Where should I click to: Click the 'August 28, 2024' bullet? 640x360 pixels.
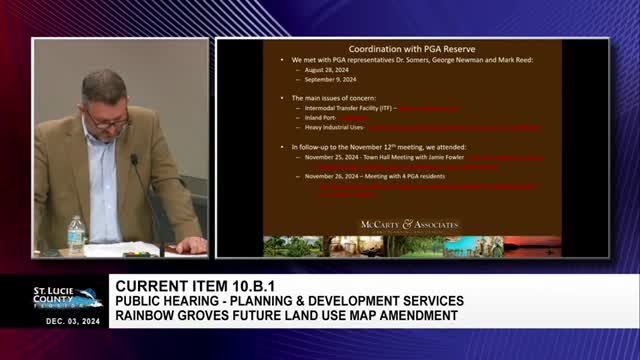pos(326,70)
